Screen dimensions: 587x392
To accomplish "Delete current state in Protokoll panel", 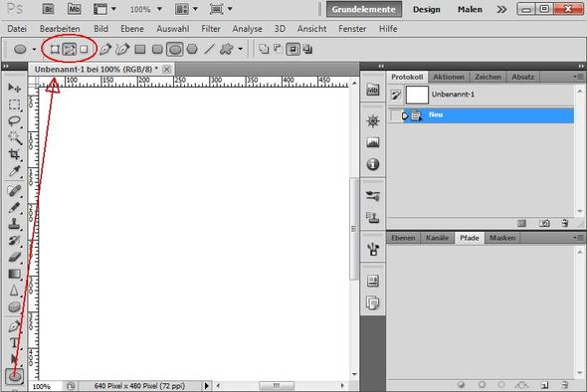I will click(565, 223).
